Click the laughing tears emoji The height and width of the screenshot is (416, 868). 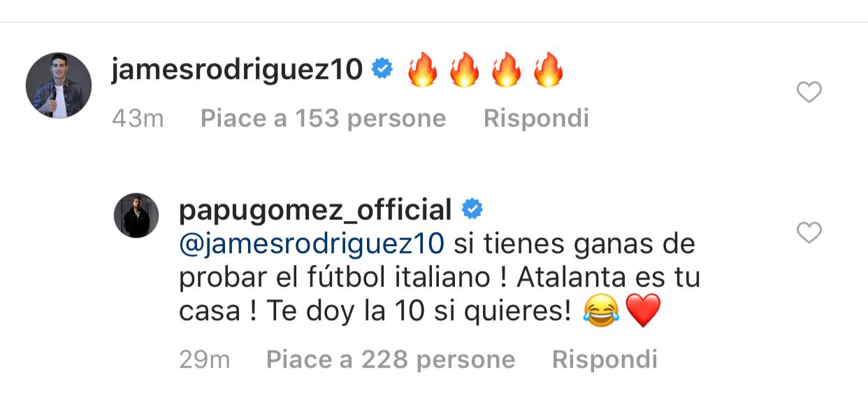pyautogui.click(x=602, y=312)
